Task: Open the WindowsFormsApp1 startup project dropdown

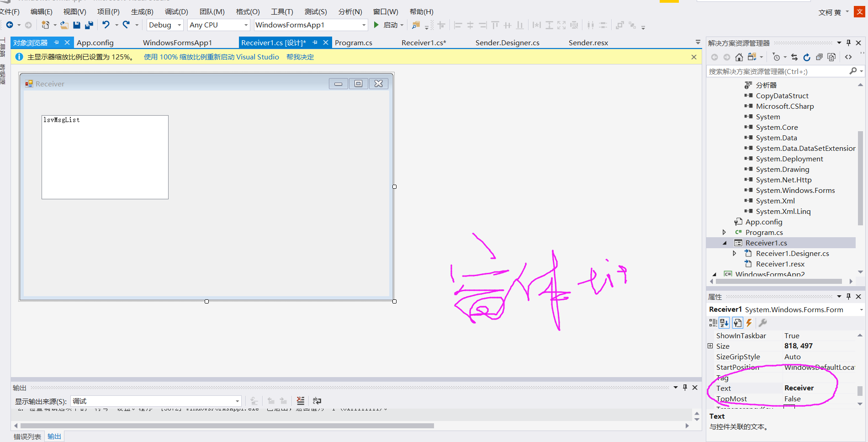Action: point(364,25)
